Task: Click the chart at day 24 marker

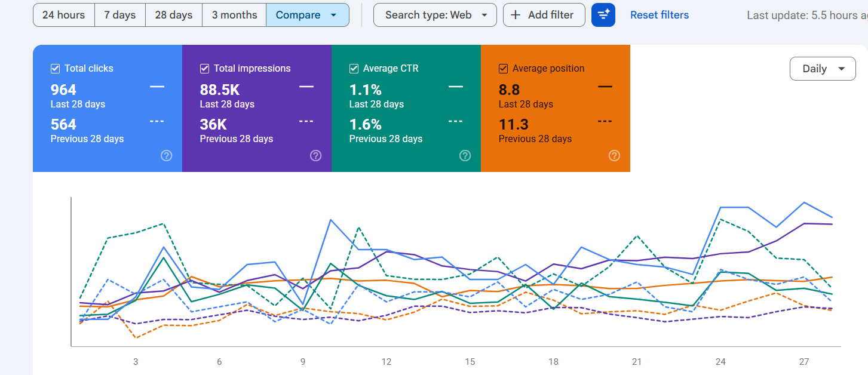Action: click(720, 362)
